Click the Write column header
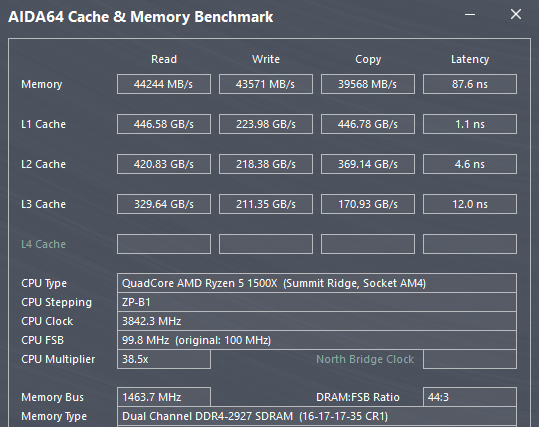This screenshot has width=539, height=427. point(266,59)
